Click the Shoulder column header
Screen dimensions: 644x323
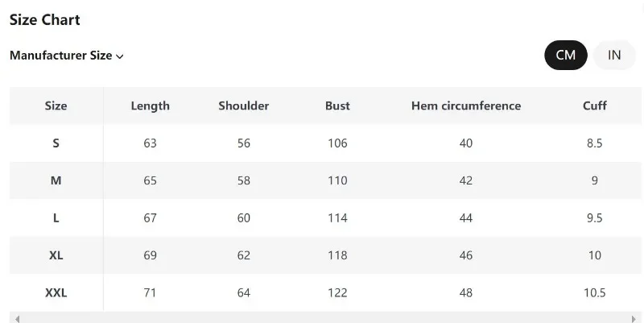243,106
